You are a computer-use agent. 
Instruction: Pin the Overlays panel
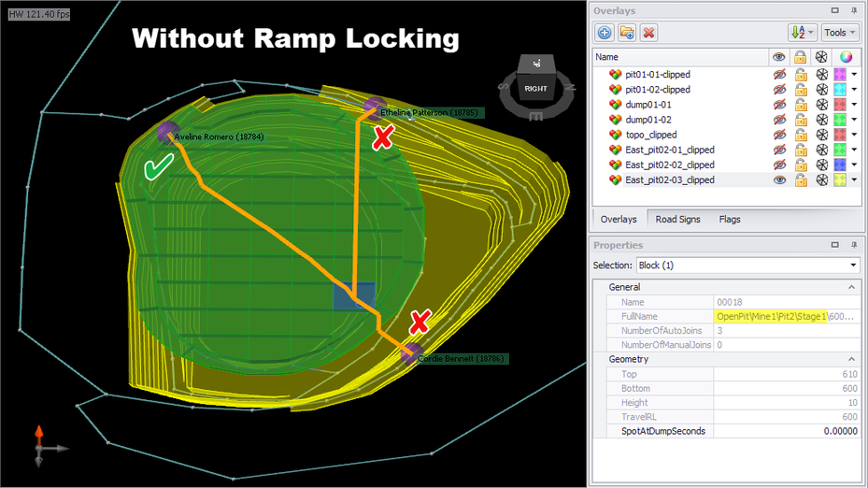pyautogui.click(x=854, y=10)
